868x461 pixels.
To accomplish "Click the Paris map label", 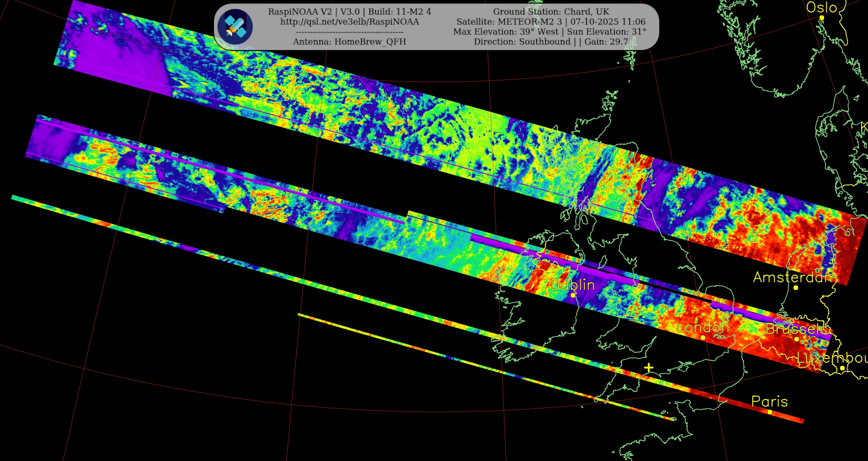I will tap(770, 401).
